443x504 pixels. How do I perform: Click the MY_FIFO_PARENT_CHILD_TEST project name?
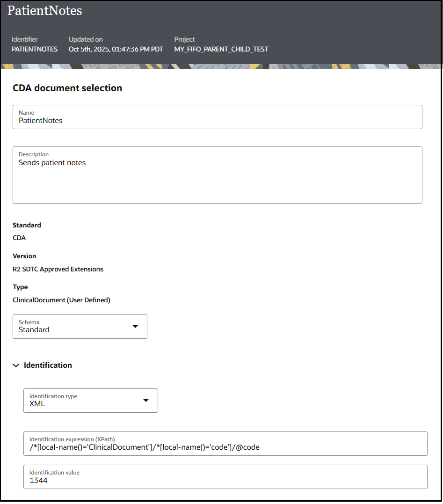(x=221, y=49)
